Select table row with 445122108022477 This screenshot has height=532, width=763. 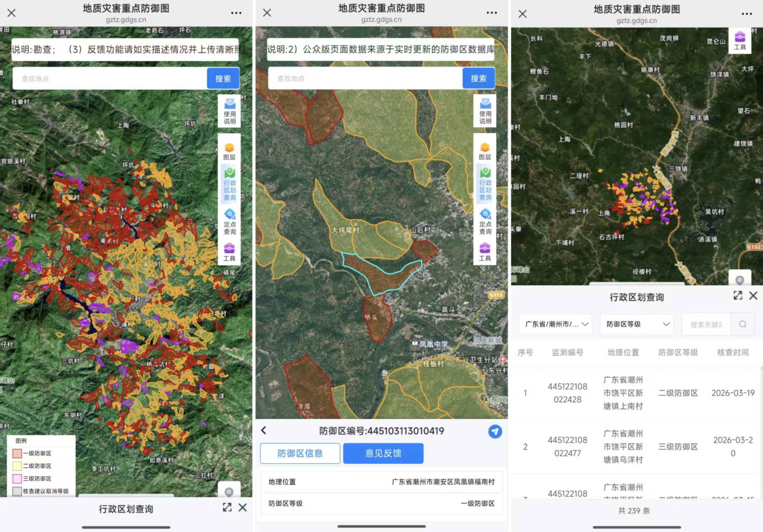tap(637, 447)
